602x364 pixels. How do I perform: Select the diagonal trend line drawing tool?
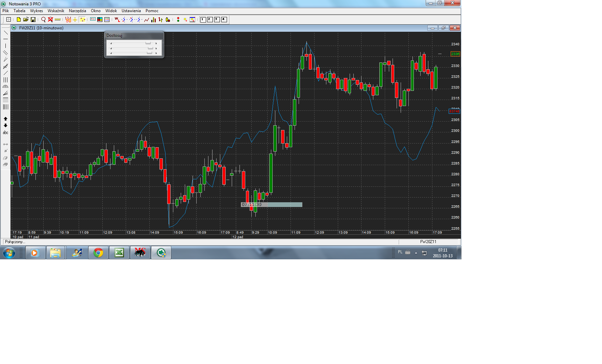5,32
